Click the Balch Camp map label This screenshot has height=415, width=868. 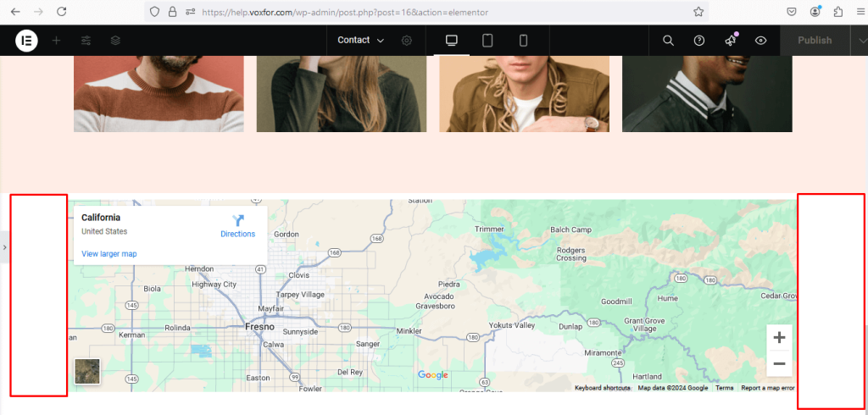point(570,230)
